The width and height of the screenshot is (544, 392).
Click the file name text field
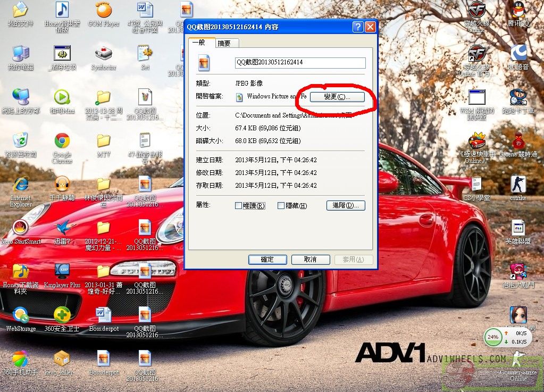click(300, 63)
